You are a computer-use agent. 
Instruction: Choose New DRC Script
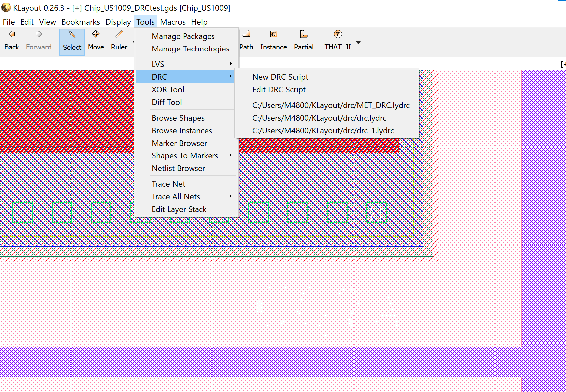point(280,77)
